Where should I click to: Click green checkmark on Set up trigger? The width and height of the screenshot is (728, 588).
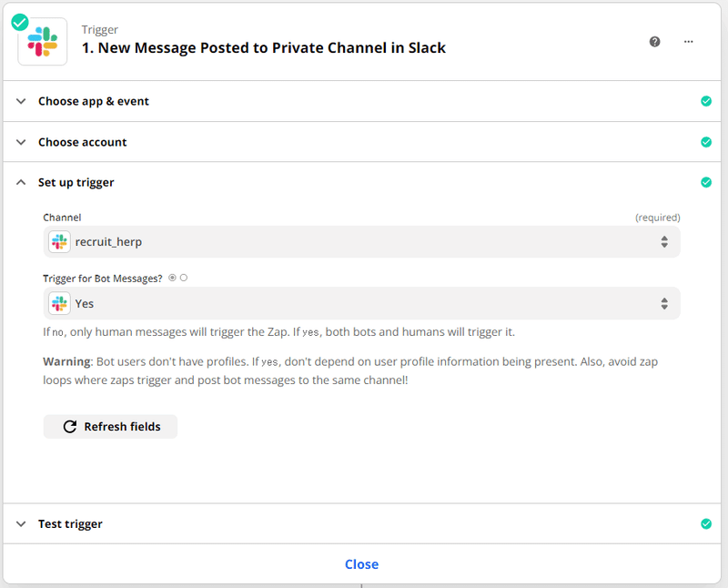tap(706, 183)
